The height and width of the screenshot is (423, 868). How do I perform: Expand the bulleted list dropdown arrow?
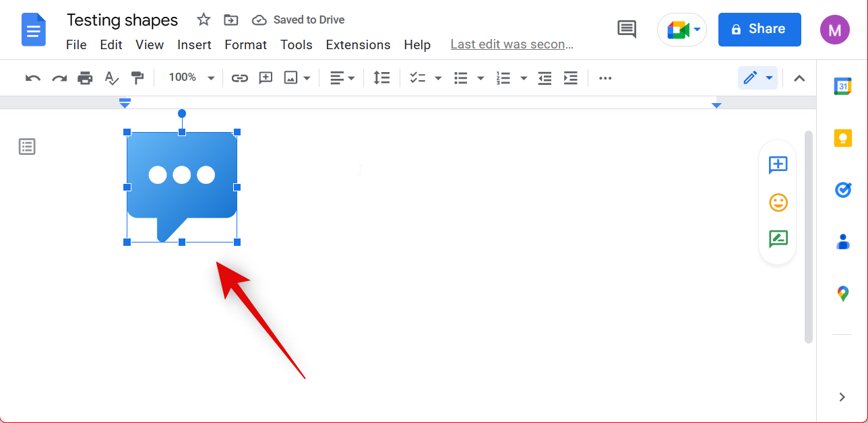point(480,78)
